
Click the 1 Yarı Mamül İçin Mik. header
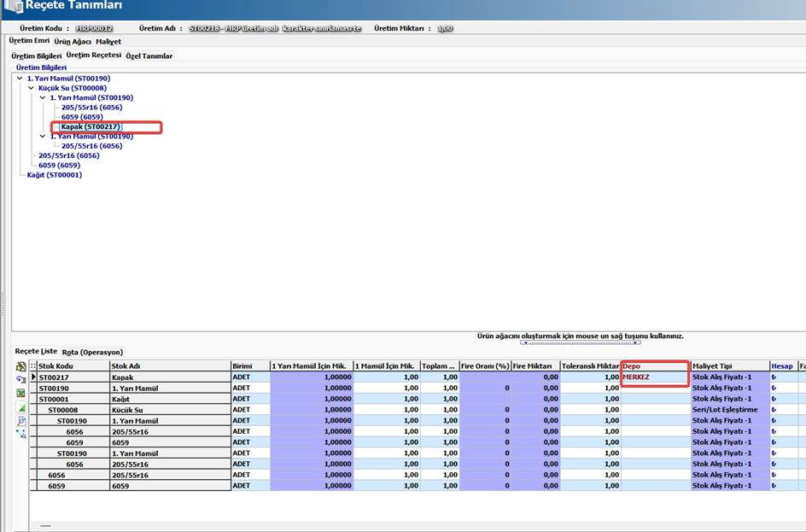[x=312, y=366]
